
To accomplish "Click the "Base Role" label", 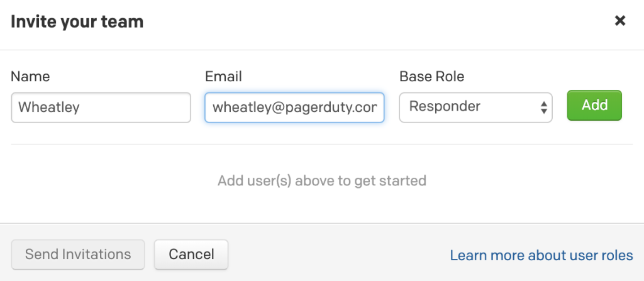I will pyautogui.click(x=431, y=77).
